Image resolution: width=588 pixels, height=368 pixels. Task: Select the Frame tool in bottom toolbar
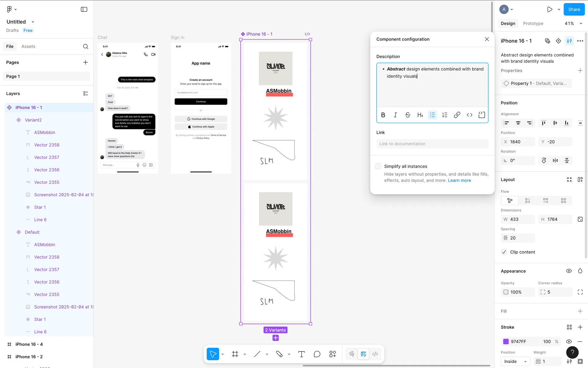[235, 354]
